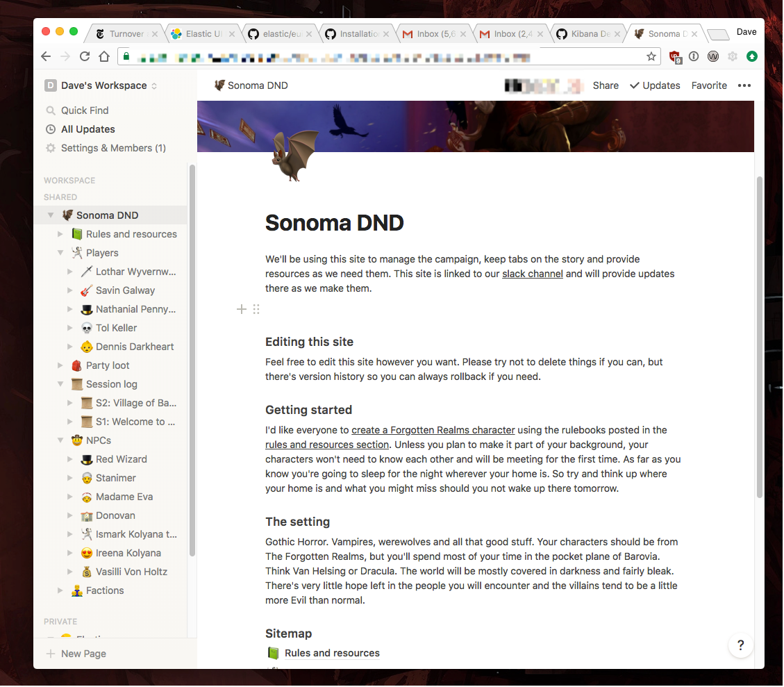
Task: Close the Sonoma DND browser tab
Action: click(x=694, y=34)
